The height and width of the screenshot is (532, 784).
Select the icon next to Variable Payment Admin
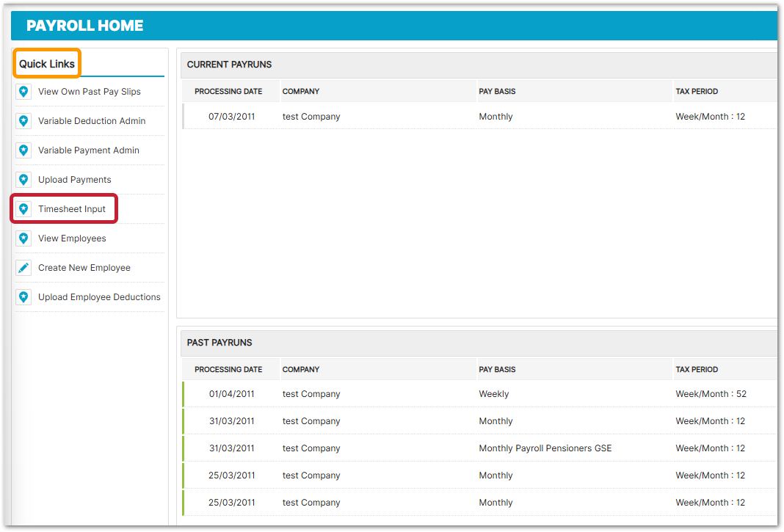pos(23,150)
